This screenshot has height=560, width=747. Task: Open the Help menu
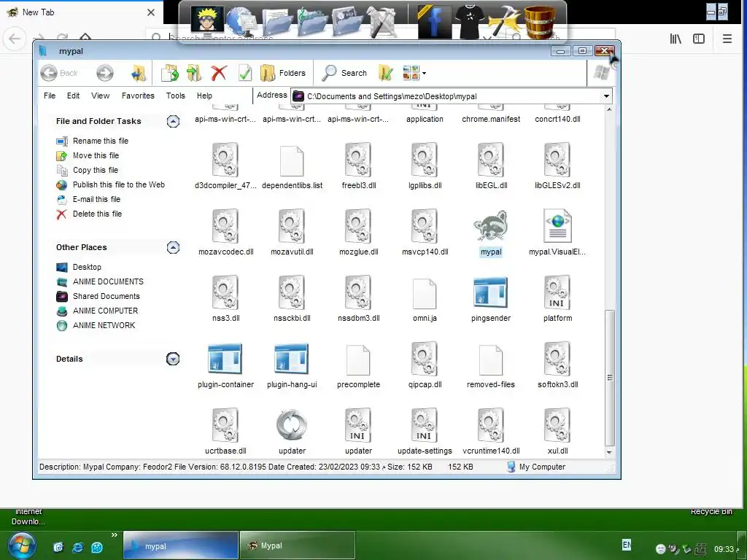204,96
